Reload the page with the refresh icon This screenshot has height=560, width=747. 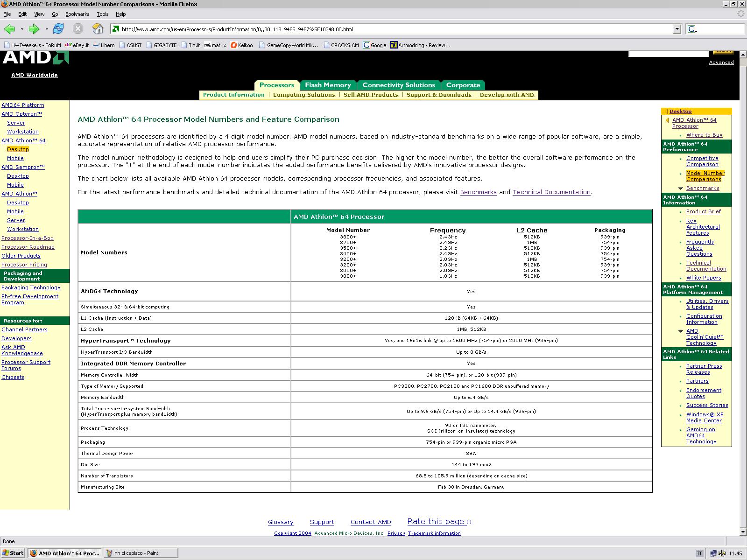58,29
